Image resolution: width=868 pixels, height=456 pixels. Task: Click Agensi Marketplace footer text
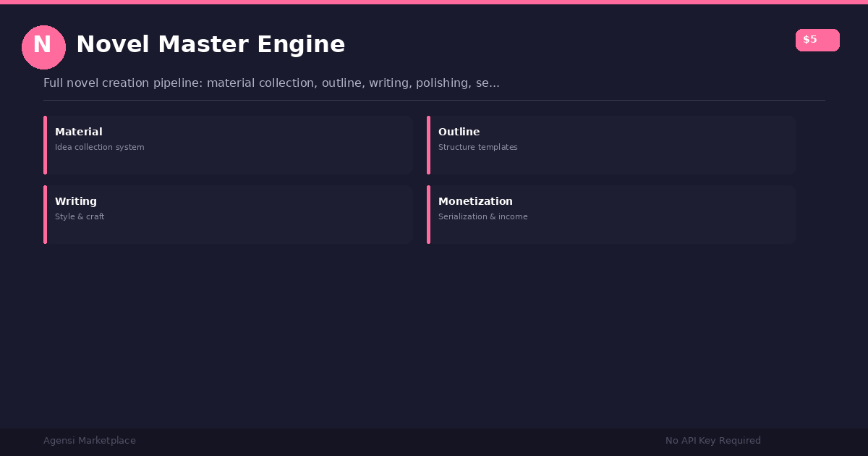[90, 441]
